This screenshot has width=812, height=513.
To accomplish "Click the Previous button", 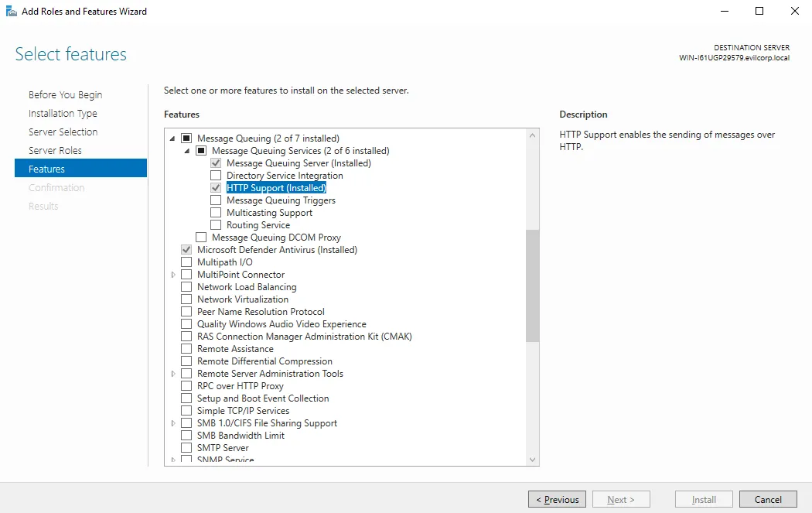I will [557, 500].
